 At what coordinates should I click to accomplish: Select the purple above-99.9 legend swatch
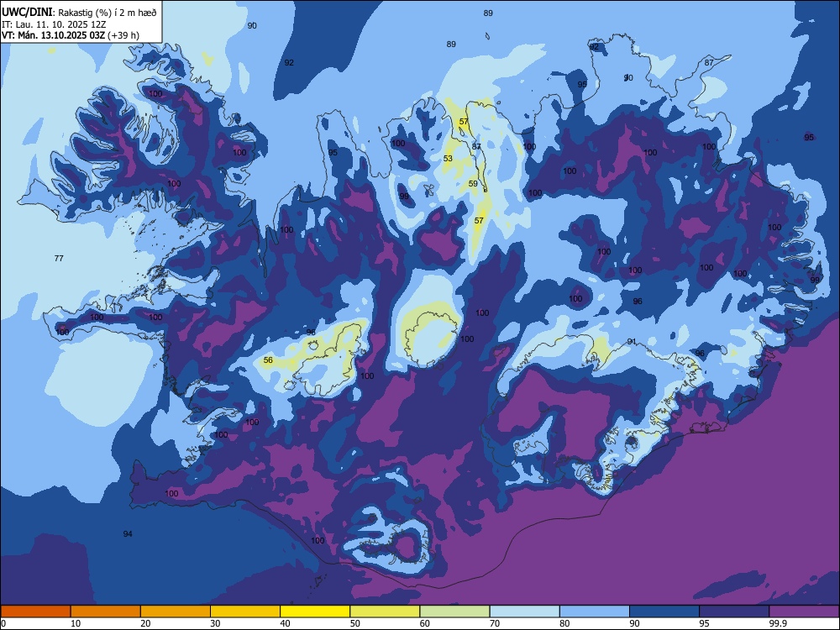(x=804, y=612)
